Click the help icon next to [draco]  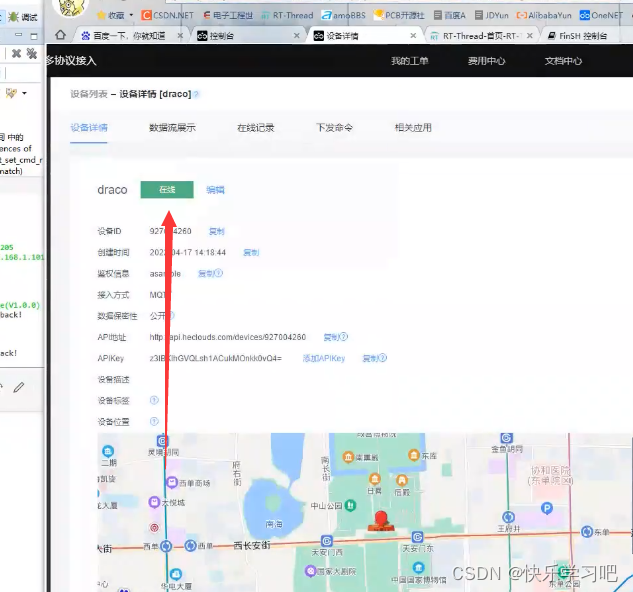click(196, 94)
